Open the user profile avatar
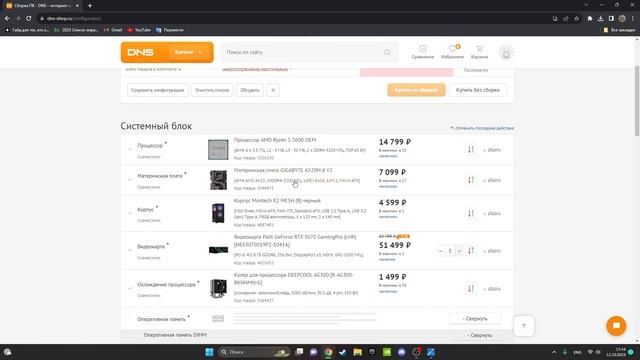640x360 pixels. click(x=506, y=53)
